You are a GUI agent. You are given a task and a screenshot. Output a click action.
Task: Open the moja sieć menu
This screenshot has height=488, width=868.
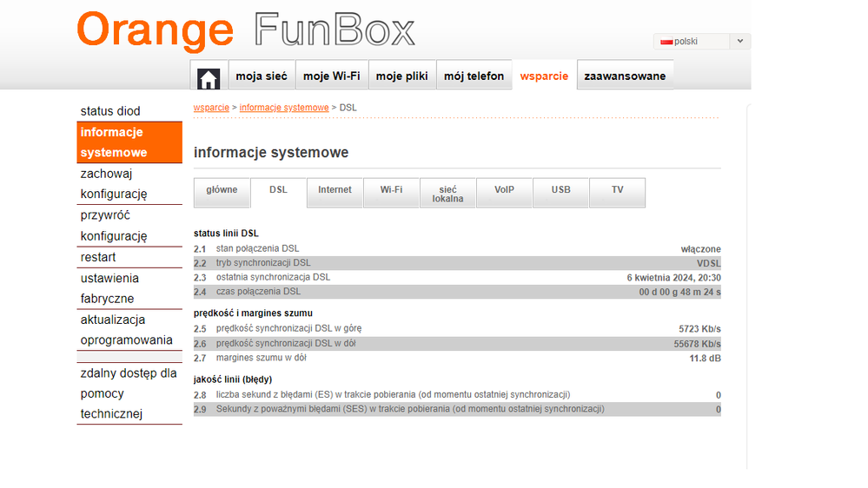(262, 76)
